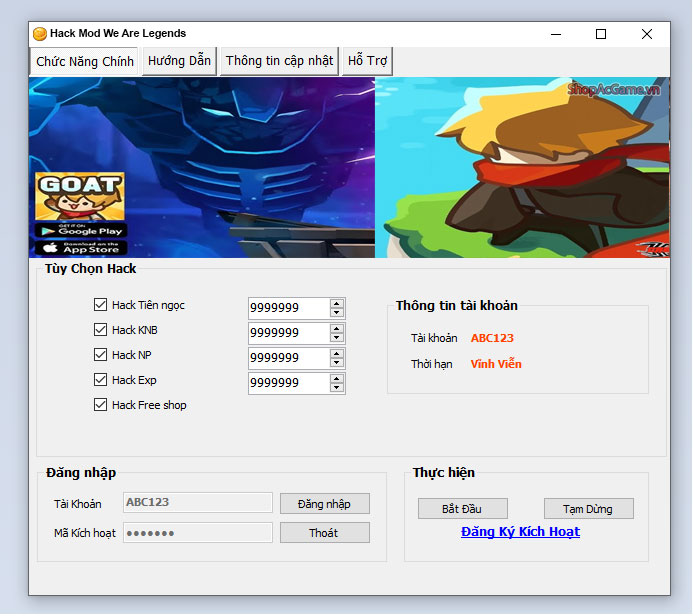Screen dimensions: 693x616
Task: Decrease the Hack Exp value with down arrow
Action: [x=337, y=388]
